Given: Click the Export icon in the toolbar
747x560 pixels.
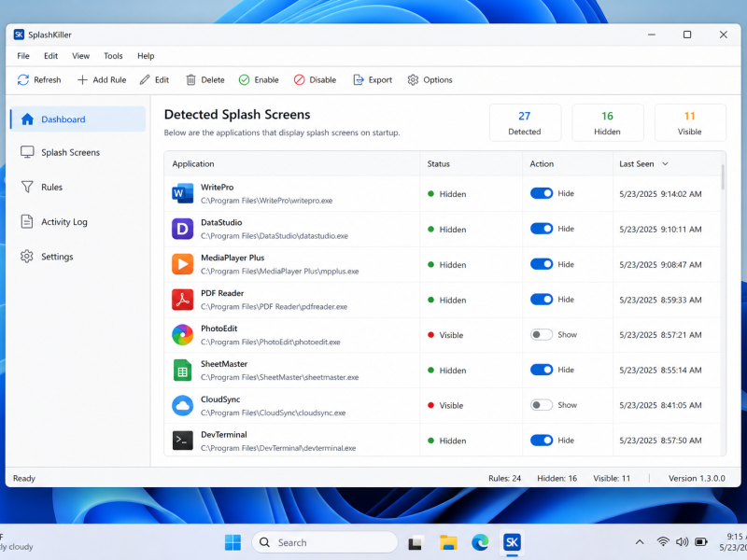Looking at the screenshot, I should [359, 80].
